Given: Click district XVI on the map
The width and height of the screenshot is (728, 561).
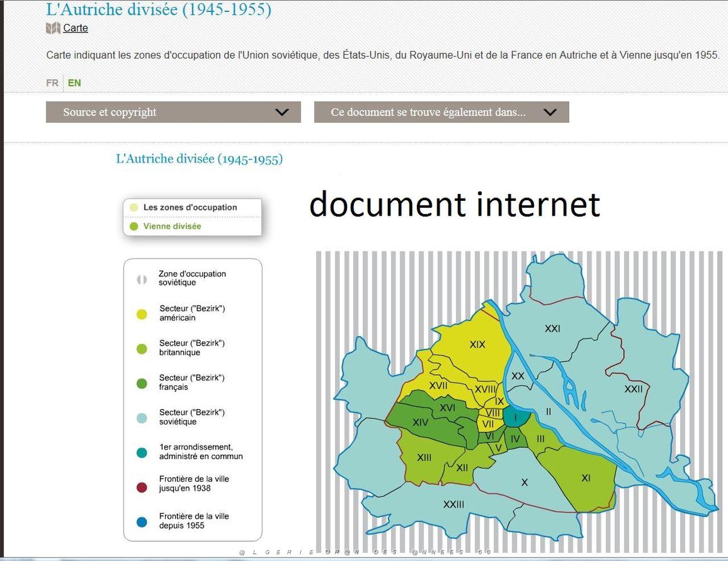Looking at the screenshot, I should point(447,408).
